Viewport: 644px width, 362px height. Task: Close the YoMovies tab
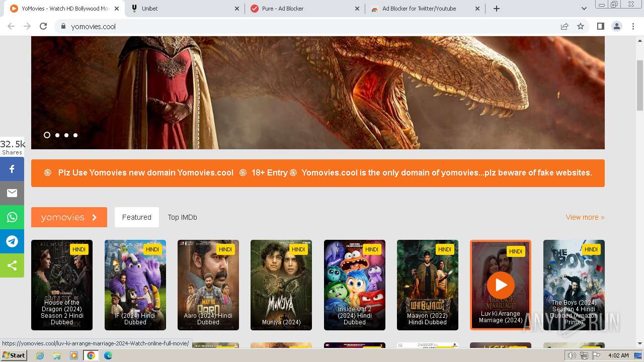point(117,9)
